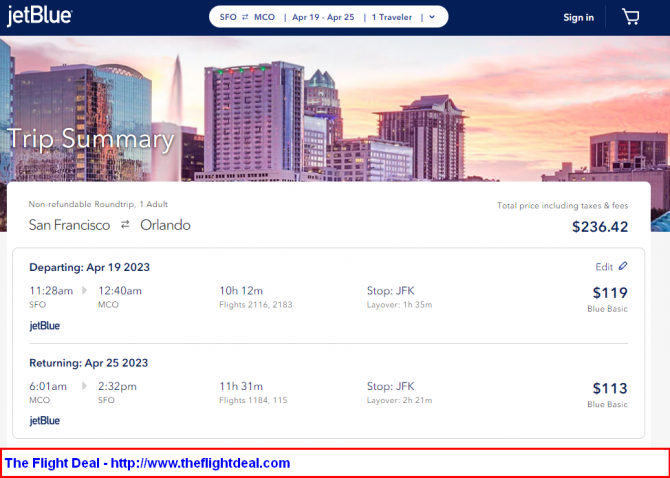This screenshot has height=478, width=670.
Task: Click return arrival time 2:32pm
Action: [117, 387]
